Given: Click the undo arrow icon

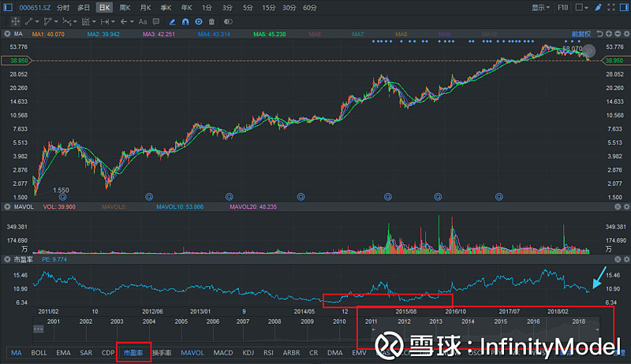Looking at the screenshot, I should [x=599, y=35].
